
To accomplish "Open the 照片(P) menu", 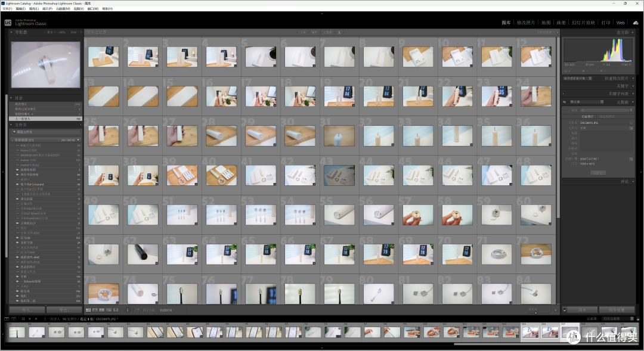I will pyautogui.click(x=47, y=8).
